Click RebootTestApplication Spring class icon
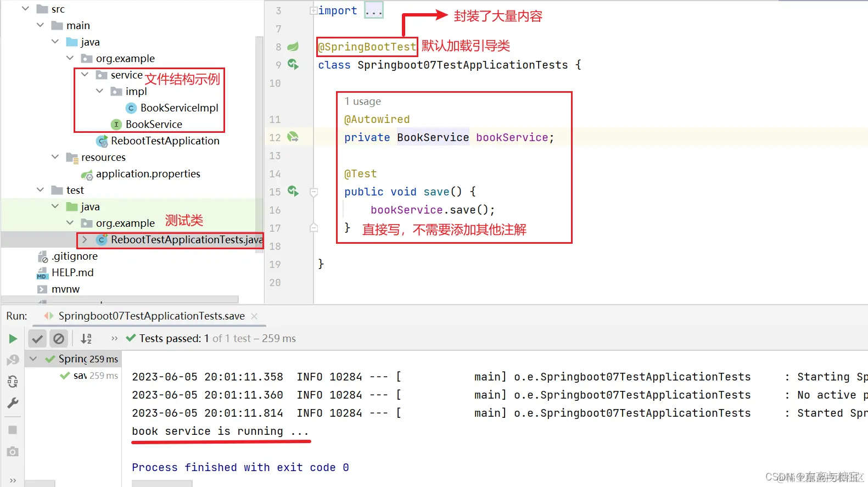Screen dimensions: 868x487 (x=102, y=141)
